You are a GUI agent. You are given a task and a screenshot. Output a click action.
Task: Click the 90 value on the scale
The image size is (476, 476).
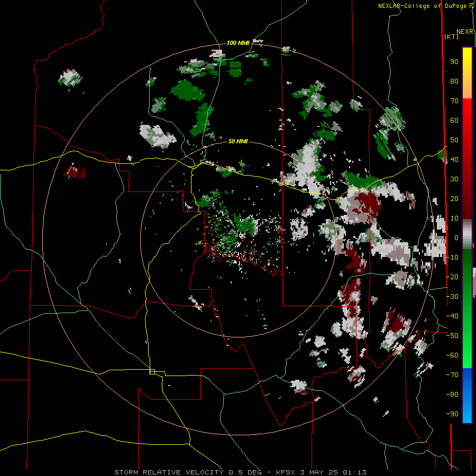pos(454,62)
